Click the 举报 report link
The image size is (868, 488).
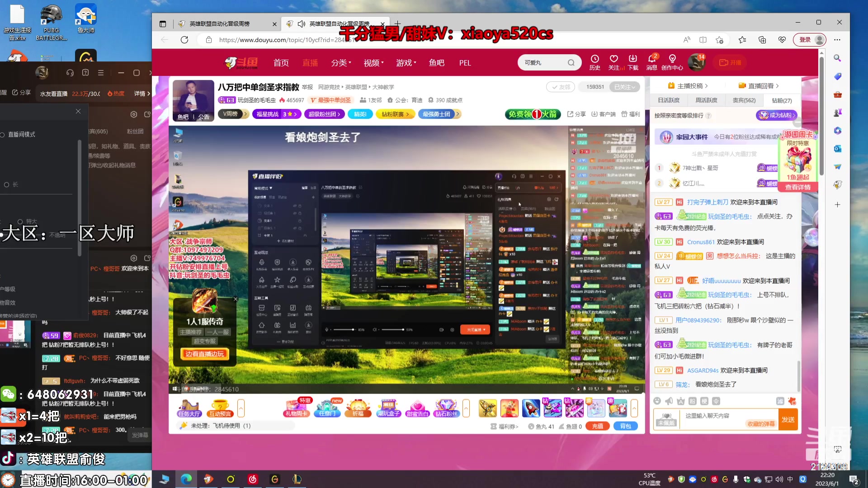click(x=307, y=87)
